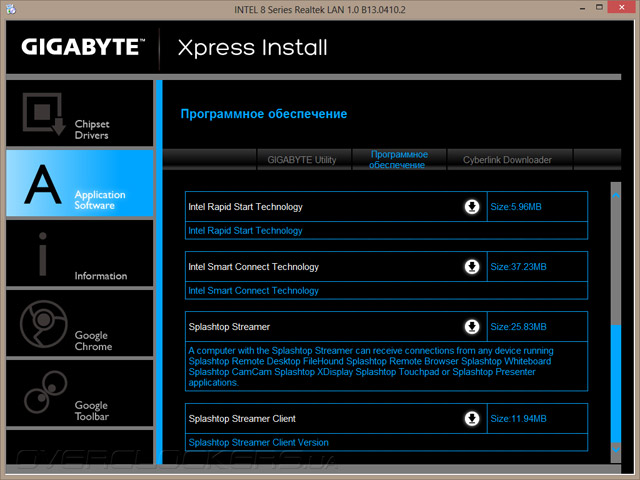
Task: Click the Intel Rapid Start Technology download icon
Action: [472, 207]
